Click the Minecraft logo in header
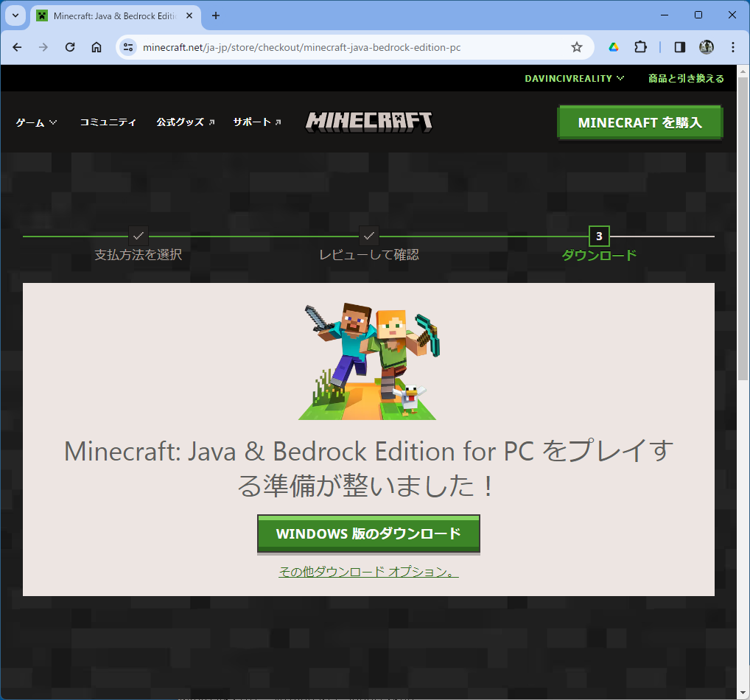The image size is (750, 700). click(x=369, y=122)
